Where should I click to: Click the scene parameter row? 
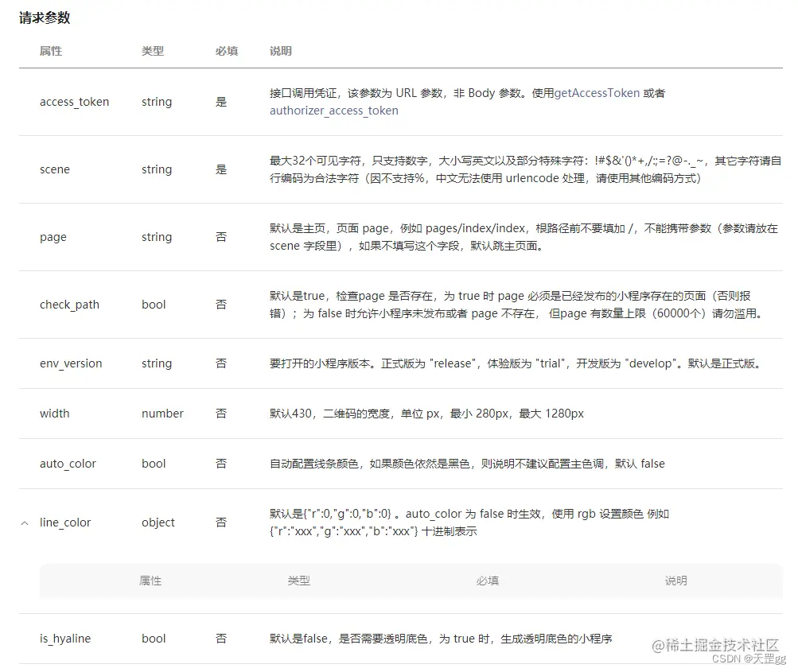pos(54,169)
